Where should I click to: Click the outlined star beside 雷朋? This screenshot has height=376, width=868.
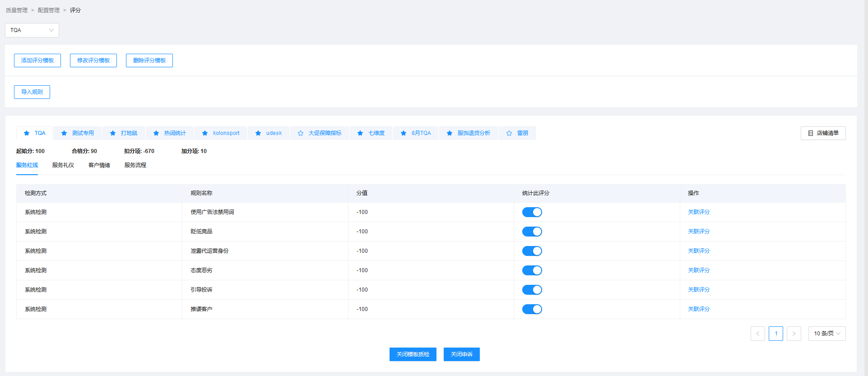(x=509, y=133)
